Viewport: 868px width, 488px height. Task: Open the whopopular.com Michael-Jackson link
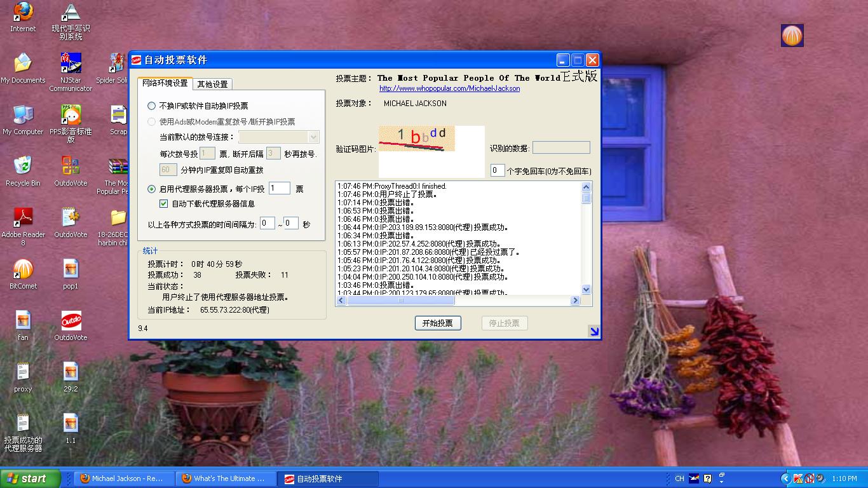[449, 88]
